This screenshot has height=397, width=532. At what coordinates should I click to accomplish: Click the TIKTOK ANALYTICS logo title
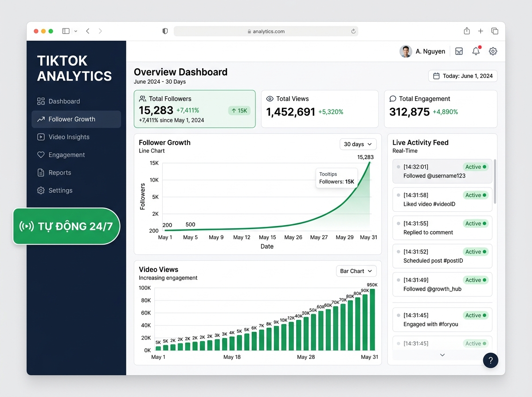point(74,68)
